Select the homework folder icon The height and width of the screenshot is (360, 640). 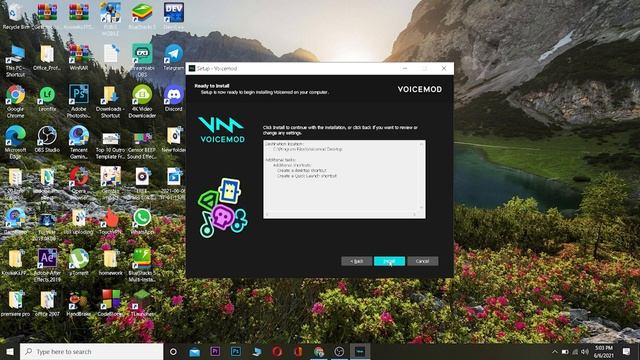pos(110,261)
